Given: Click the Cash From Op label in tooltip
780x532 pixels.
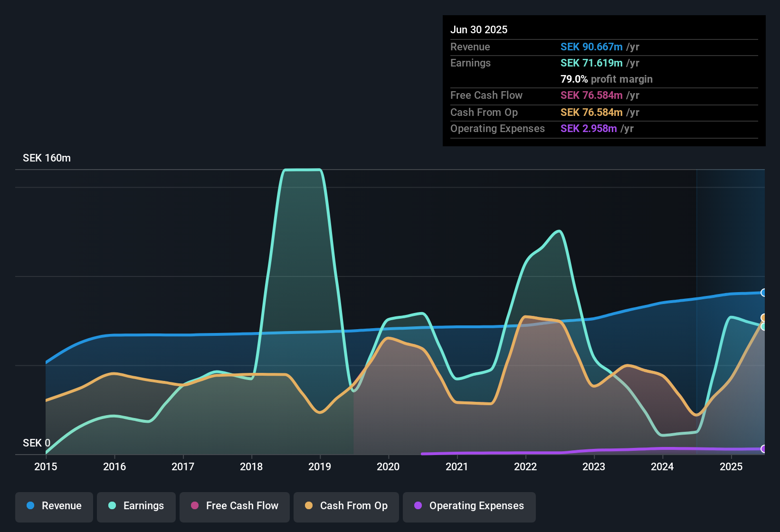Looking at the screenshot, I should [x=484, y=112].
